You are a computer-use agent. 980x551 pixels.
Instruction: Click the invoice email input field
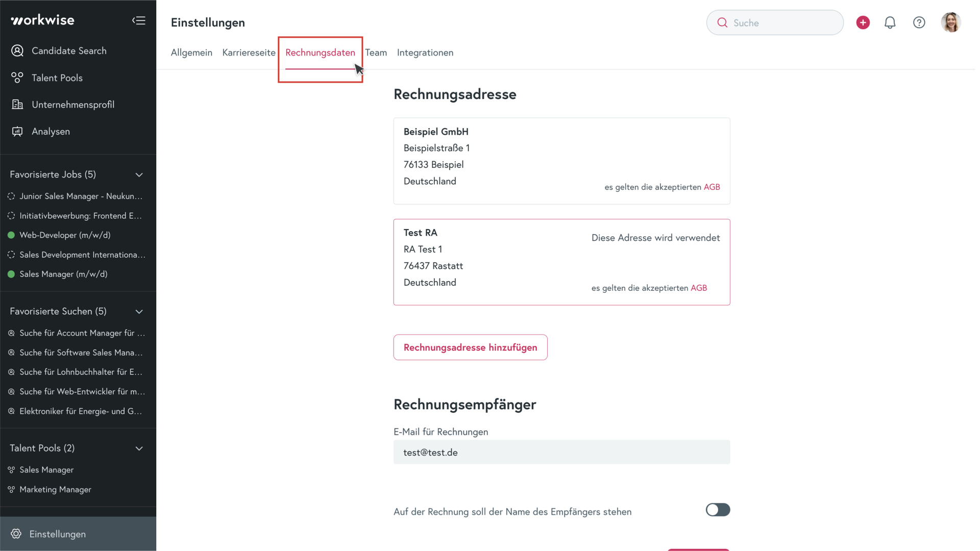pyautogui.click(x=561, y=452)
